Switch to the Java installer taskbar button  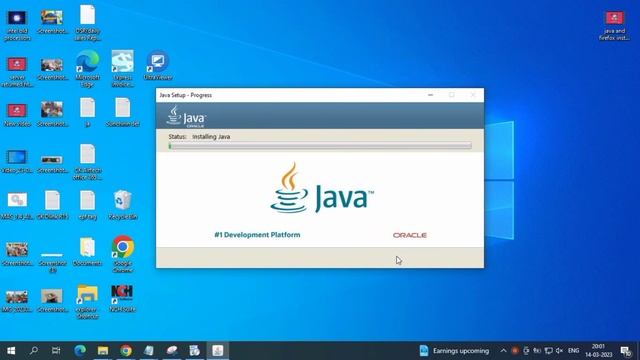coord(218,351)
